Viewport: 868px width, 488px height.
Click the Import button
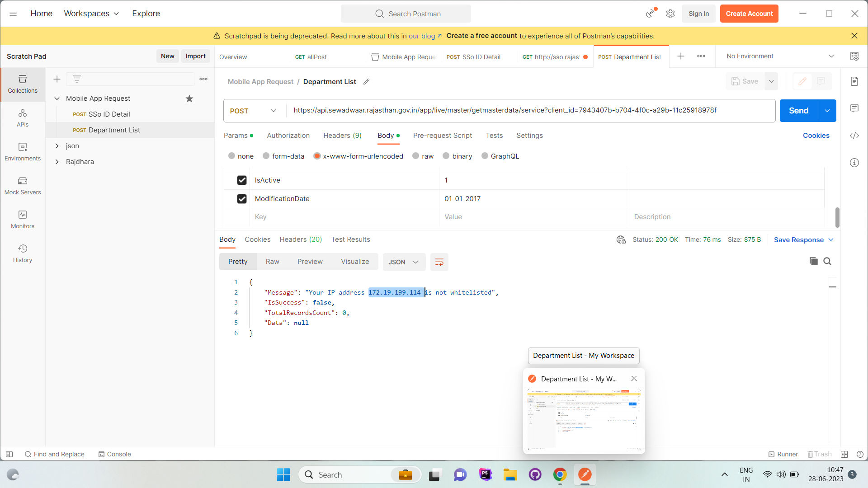[195, 56]
